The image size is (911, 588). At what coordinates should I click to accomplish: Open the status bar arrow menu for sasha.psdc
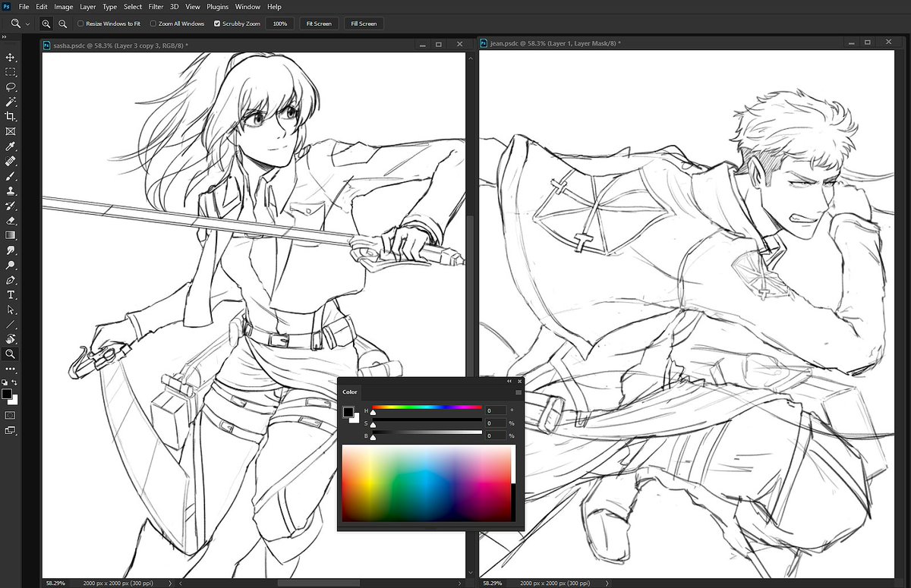click(x=169, y=583)
